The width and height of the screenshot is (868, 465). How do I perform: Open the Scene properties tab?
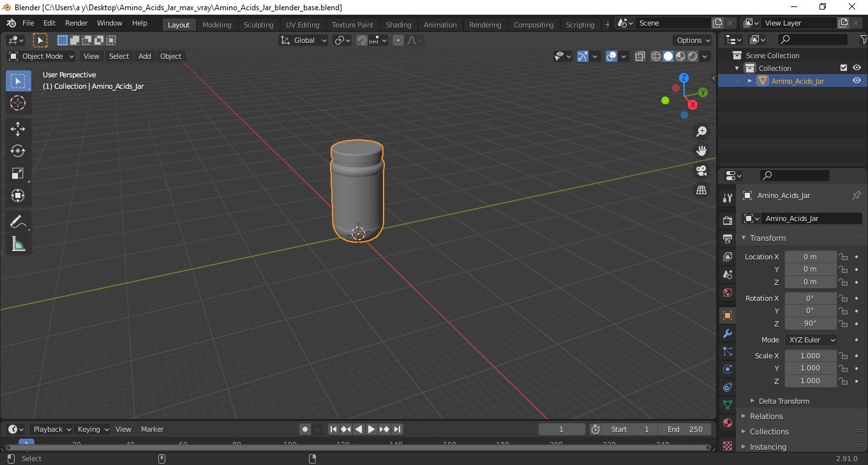click(728, 275)
